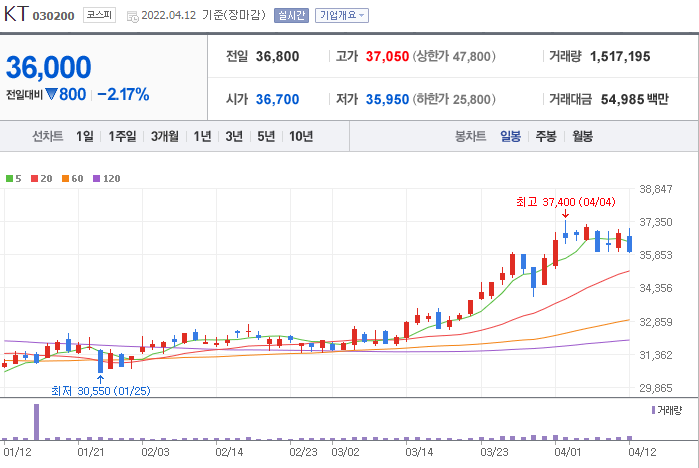
Task: Click the 거래량 value 1,517,195
Action: [x=620, y=57]
